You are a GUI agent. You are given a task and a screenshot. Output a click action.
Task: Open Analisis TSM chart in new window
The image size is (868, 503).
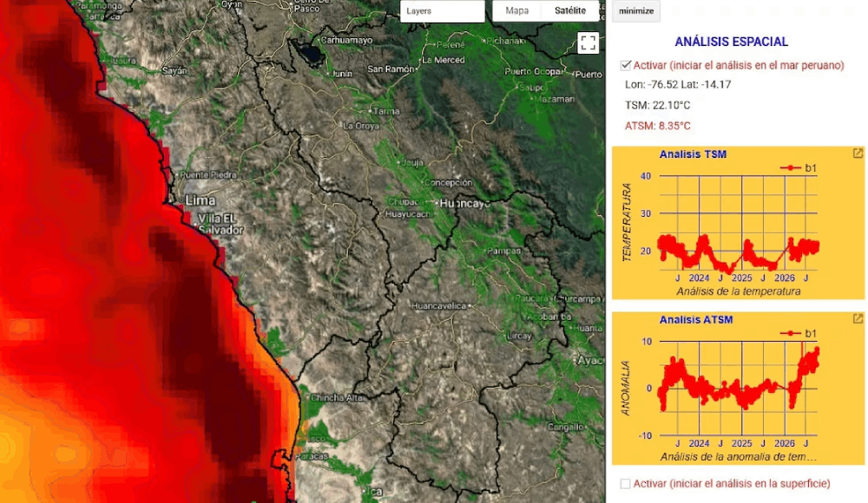858,154
